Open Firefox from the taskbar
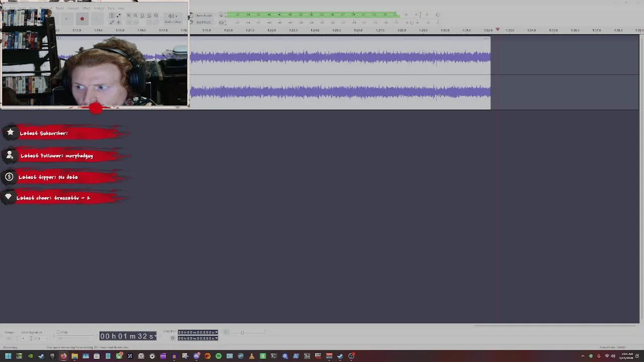 click(63, 356)
